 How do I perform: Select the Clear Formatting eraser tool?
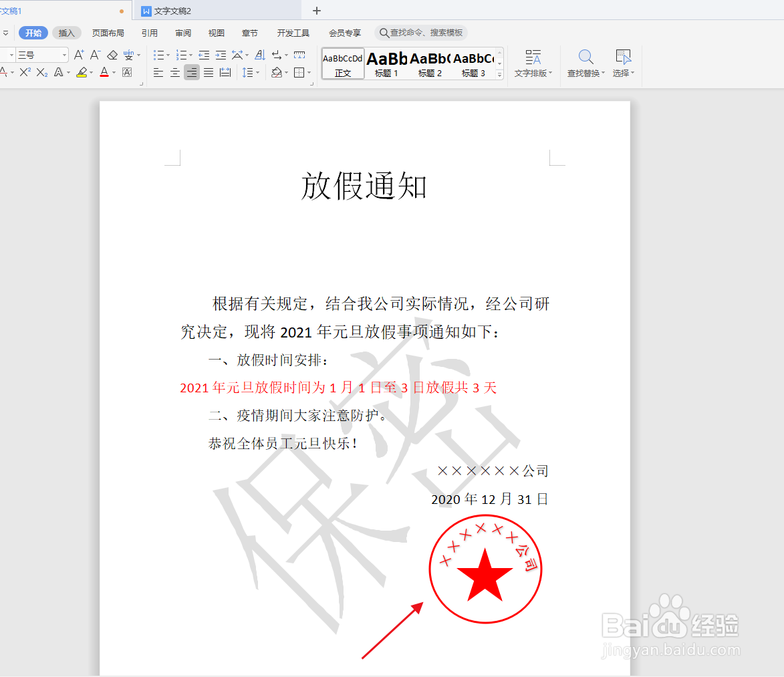[112, 55]
